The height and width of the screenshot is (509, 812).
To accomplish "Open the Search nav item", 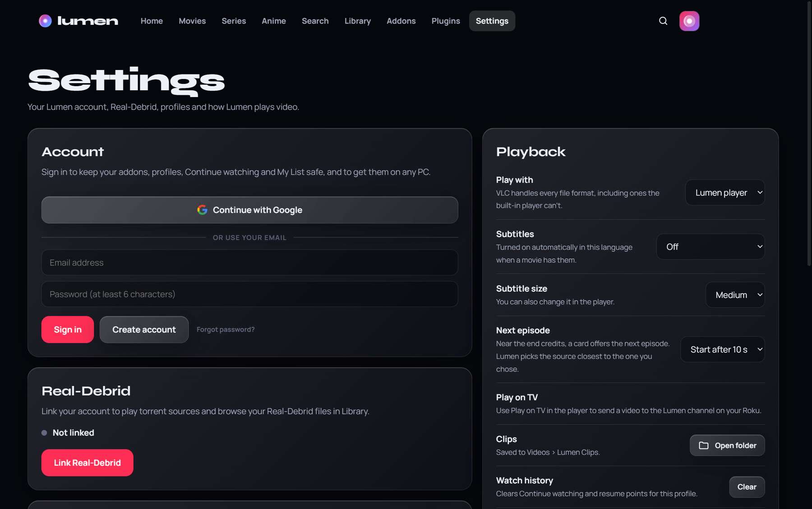I will [x=315, y=21].
